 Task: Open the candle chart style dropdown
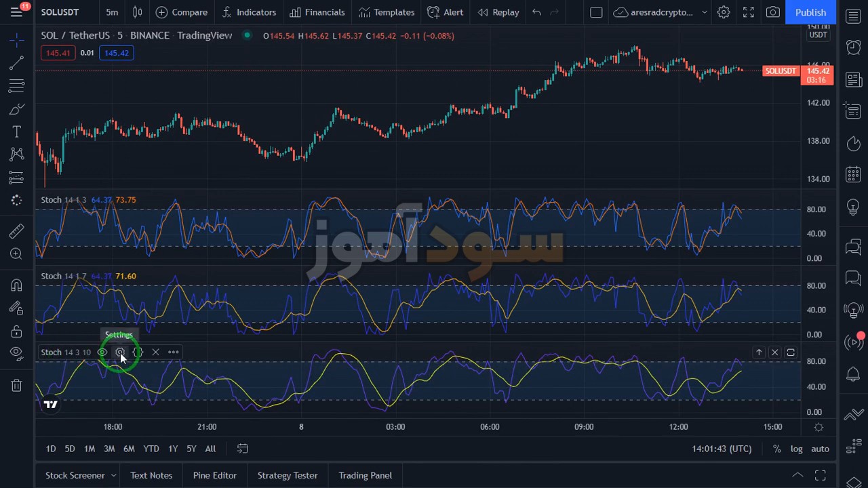coord(138,12)
